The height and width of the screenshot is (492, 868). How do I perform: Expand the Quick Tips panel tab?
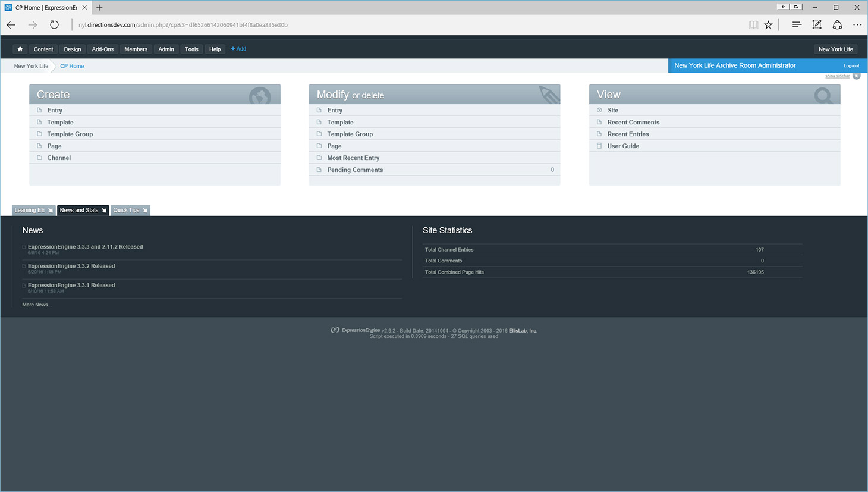[130, 210]
